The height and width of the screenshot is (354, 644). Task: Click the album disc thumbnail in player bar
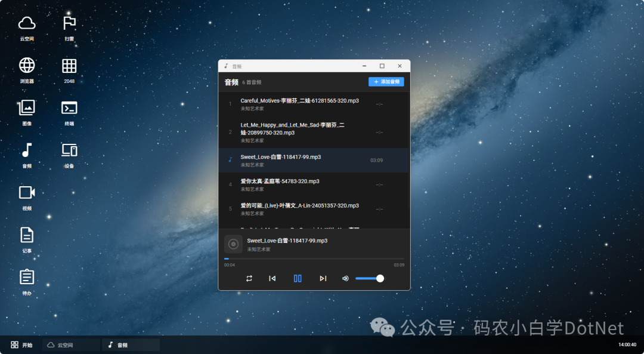tap(233, 244)
